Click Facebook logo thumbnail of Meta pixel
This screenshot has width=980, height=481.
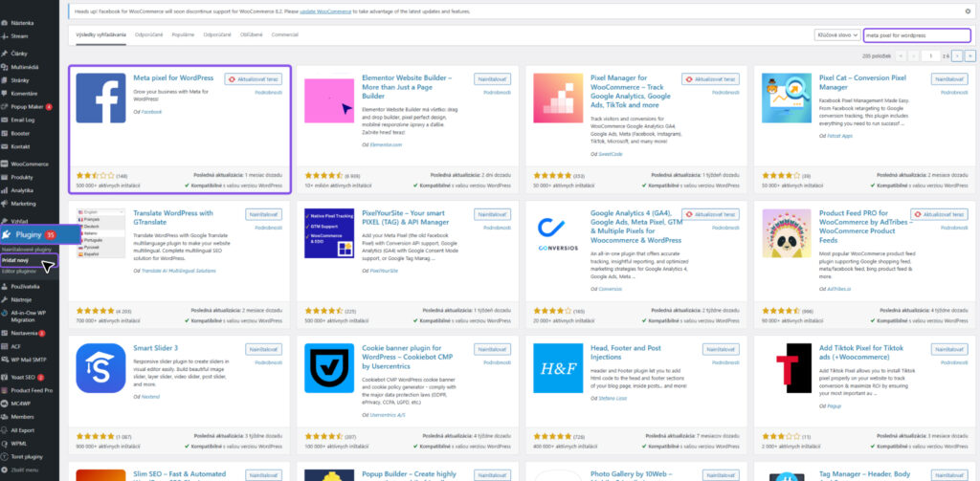100,98
